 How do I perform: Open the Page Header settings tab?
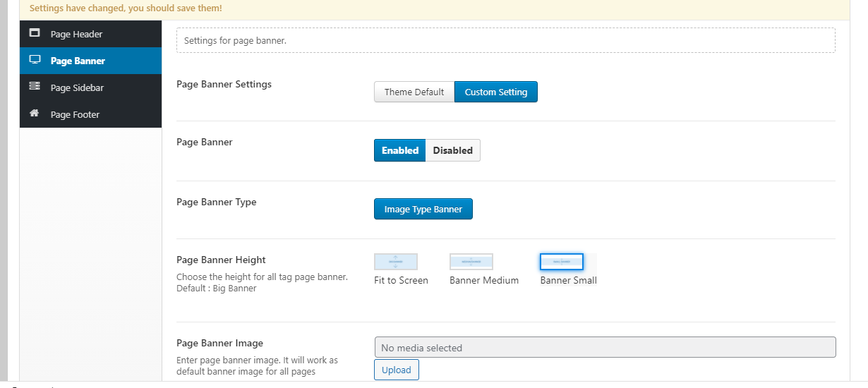click(x=76, y=34)
